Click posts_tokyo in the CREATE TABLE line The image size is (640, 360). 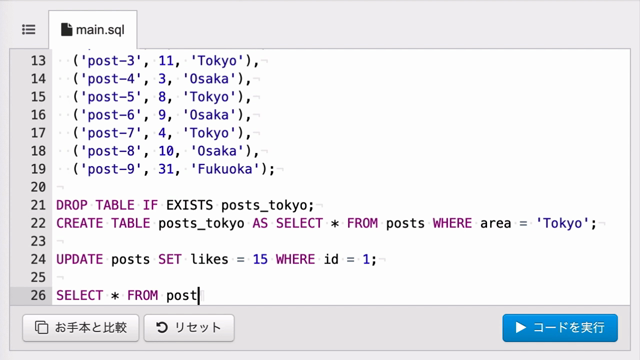[201, 224]
